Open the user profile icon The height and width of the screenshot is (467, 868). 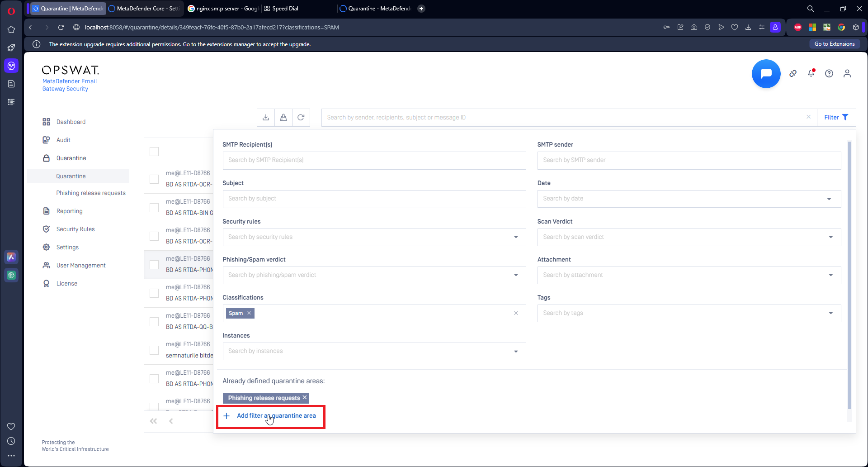point(847,73)
